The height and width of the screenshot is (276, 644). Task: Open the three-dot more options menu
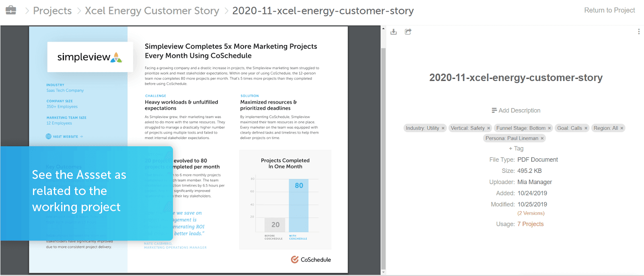[639, 31]
